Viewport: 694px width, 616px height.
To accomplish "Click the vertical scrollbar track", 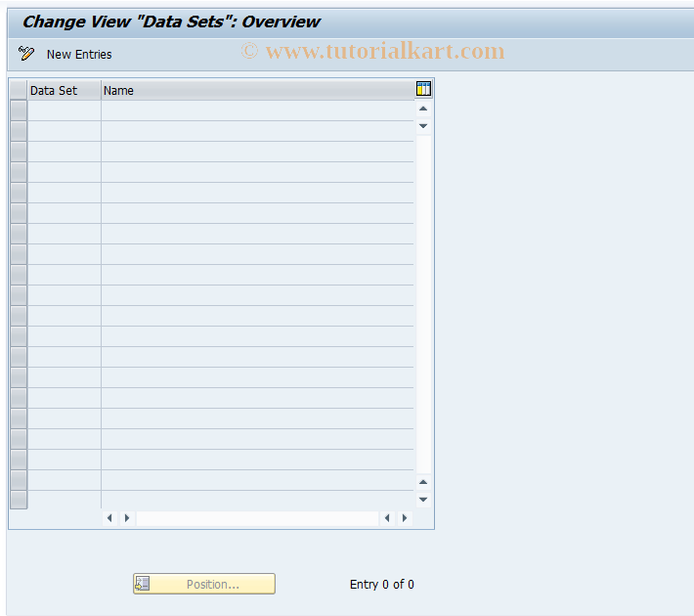I will point(423,304).
